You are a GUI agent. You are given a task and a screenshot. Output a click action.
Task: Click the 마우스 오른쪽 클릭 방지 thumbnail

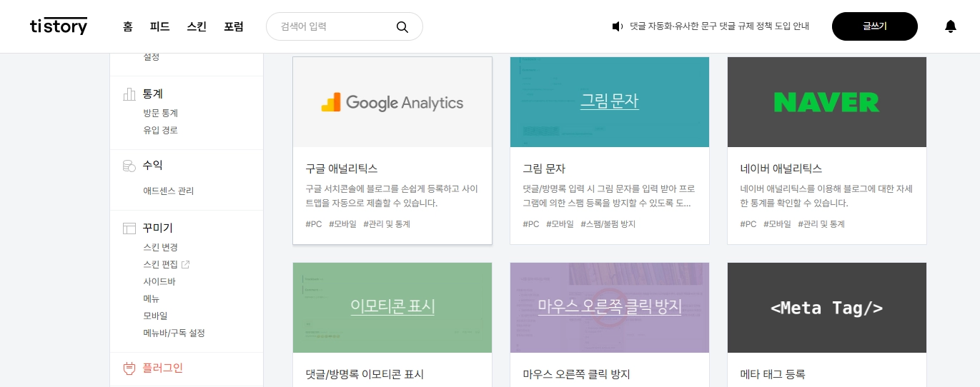point(610,308)
